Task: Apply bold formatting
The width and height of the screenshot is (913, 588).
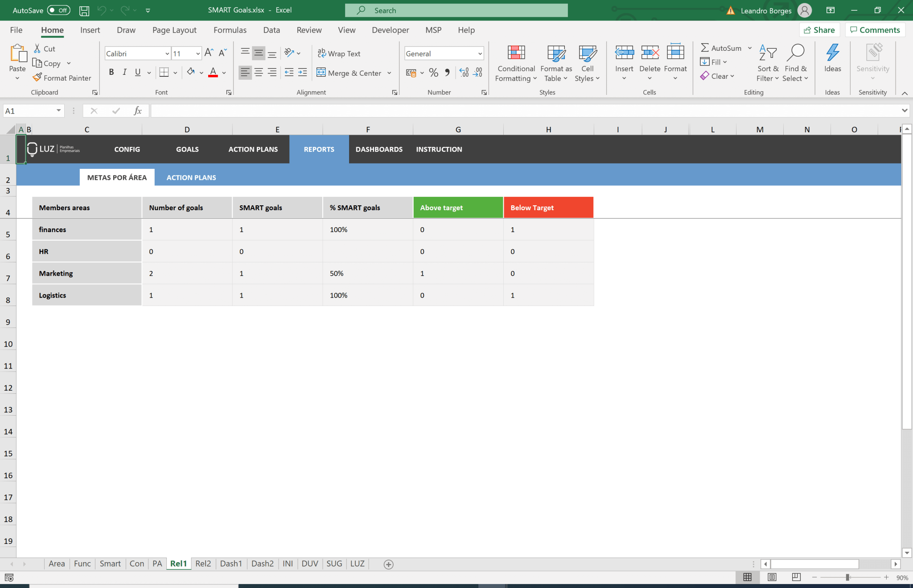Action: coord(111,72)
